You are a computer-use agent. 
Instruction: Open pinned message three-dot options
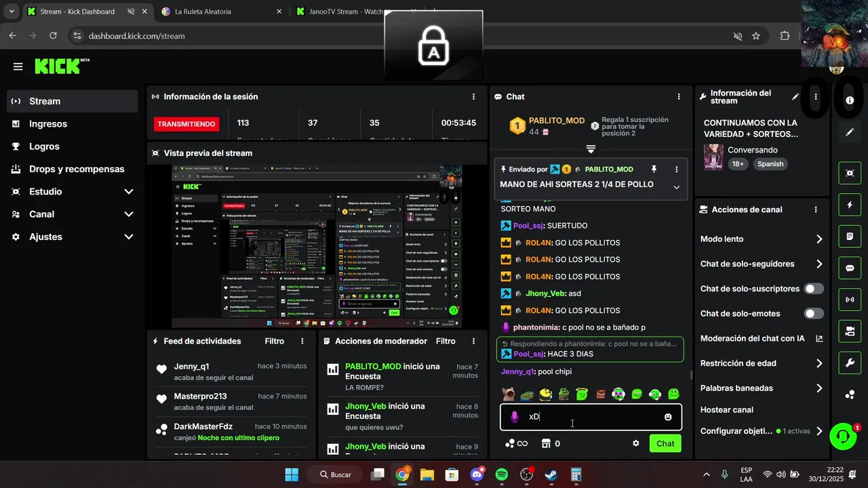tap(676, 169)
